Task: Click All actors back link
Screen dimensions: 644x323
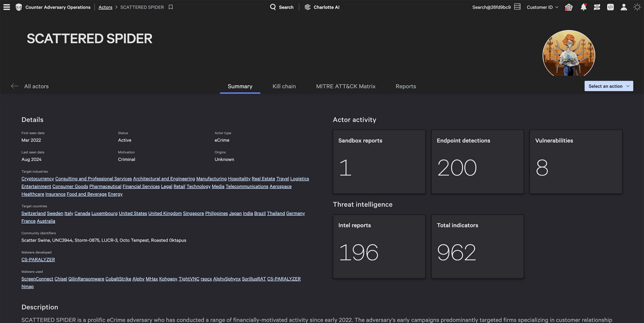Action: [36, 86]
